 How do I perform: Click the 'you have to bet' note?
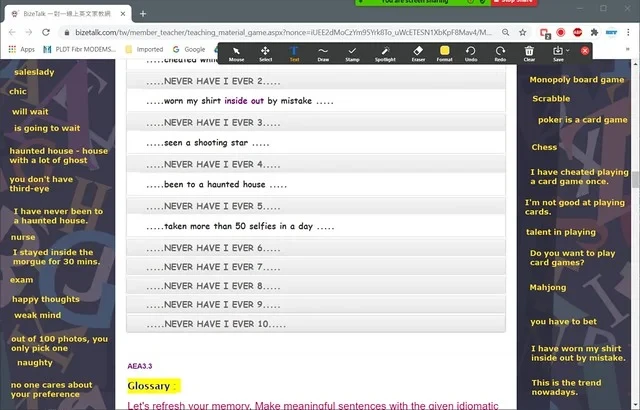(563, 321)
